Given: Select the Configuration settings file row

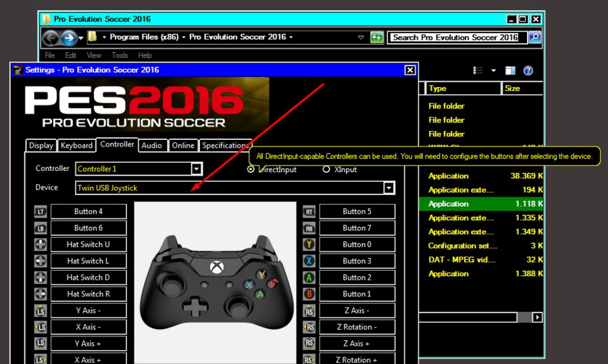Looking at the screenshot, I should (x=481, y=246).
